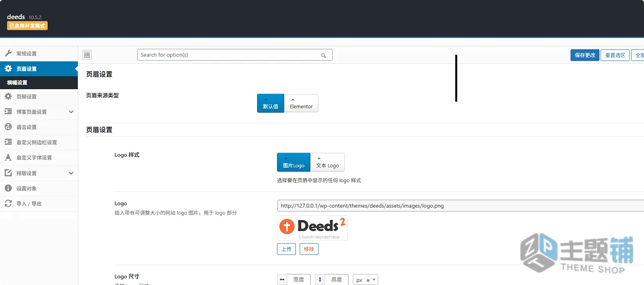Viewport: 644px width, 285px height.
Task: Click the search magnifier icon
Action: point(324,55)
